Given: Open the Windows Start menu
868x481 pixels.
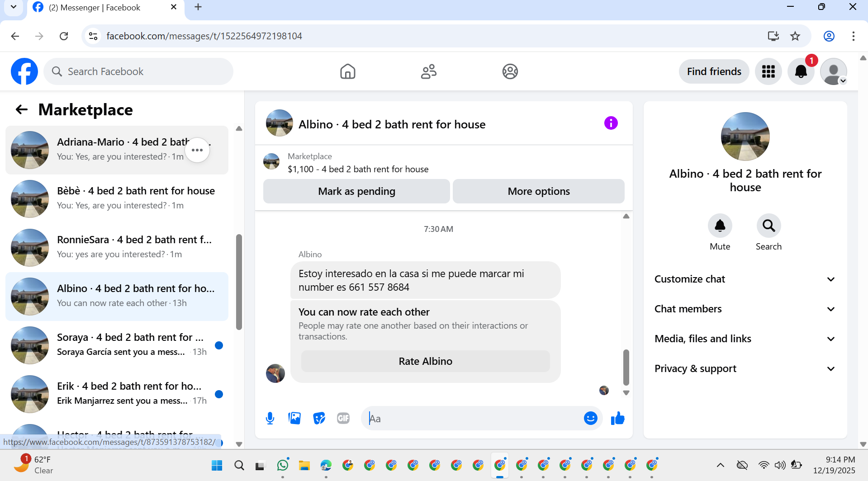Looking at the screenshot, I should (217, 465).
